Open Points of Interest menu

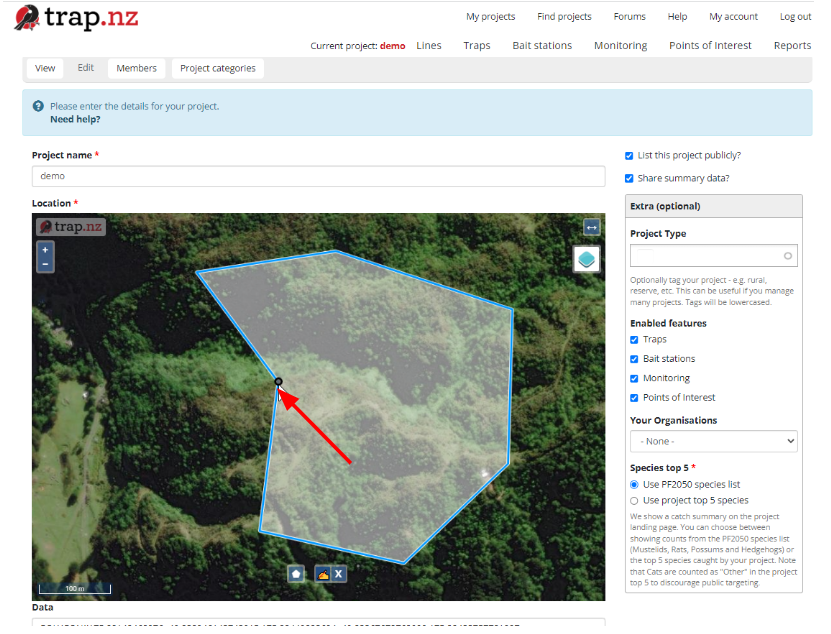[710, 46]
